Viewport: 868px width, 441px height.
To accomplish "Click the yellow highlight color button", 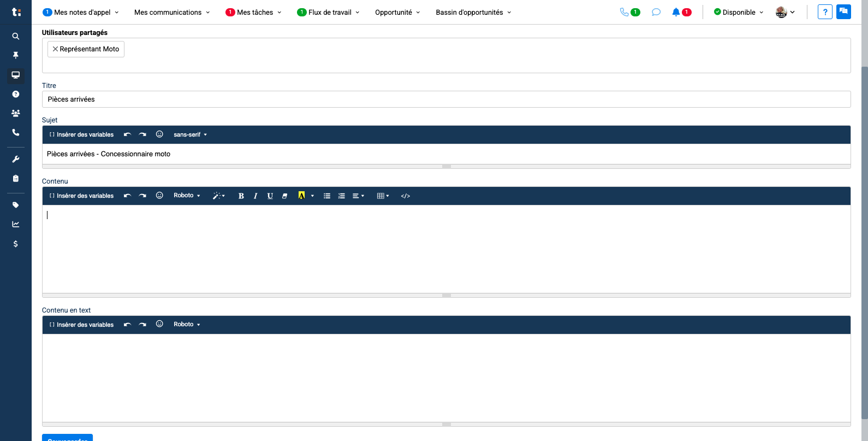I will point(301,196).
